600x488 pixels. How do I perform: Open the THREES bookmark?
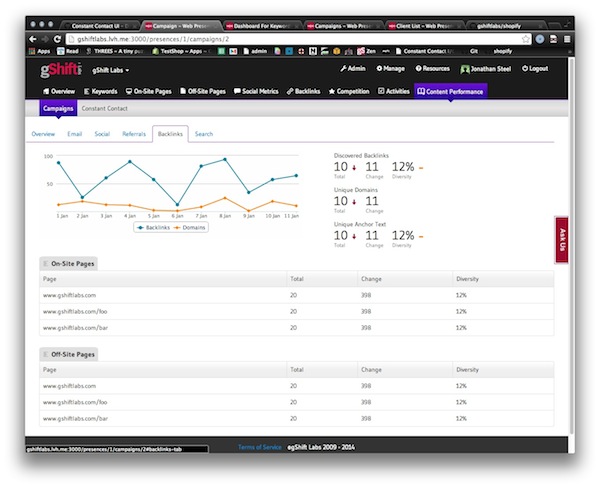[114, 51]
